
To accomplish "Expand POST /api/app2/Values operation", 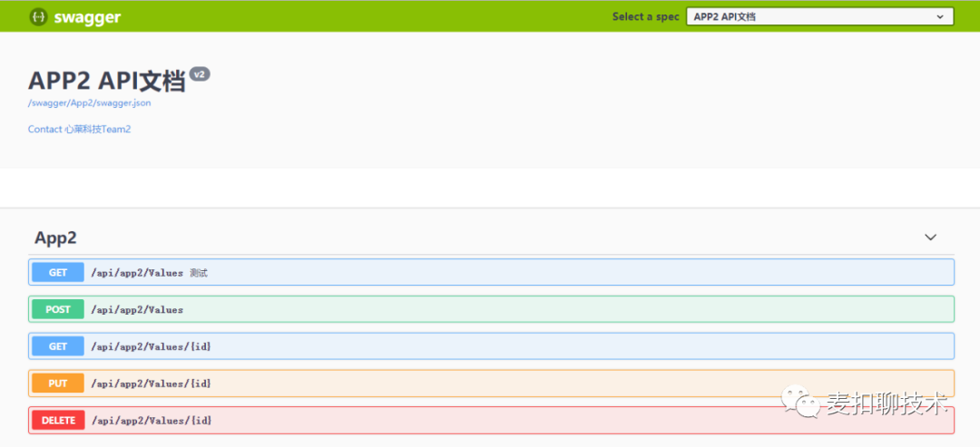I will pos(491,309).
